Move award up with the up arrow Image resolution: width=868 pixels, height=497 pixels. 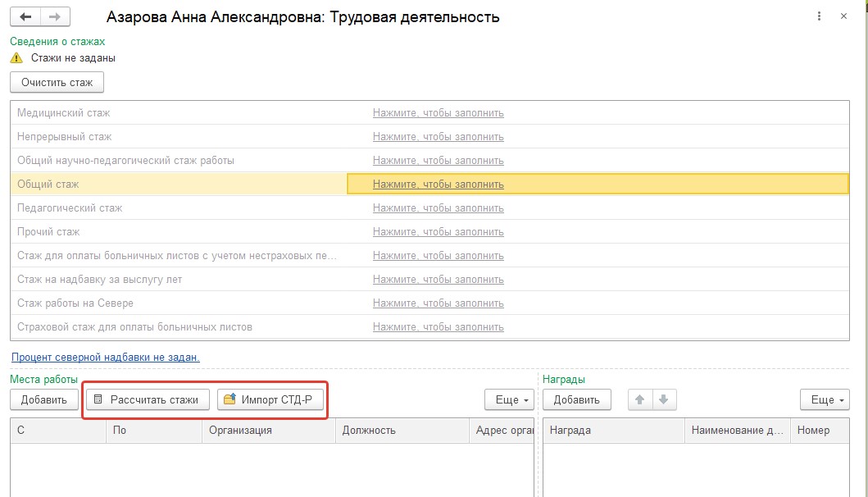coord(640,399)
